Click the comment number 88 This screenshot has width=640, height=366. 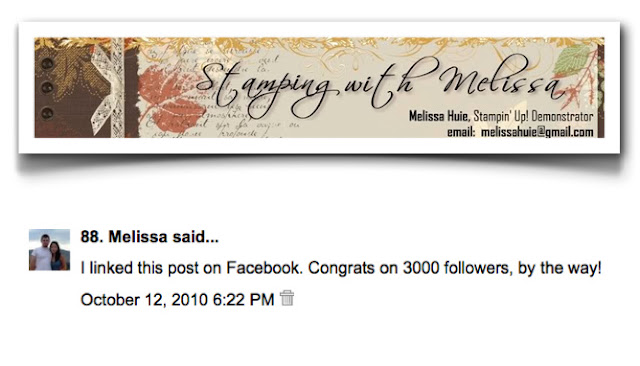[92, 237]
